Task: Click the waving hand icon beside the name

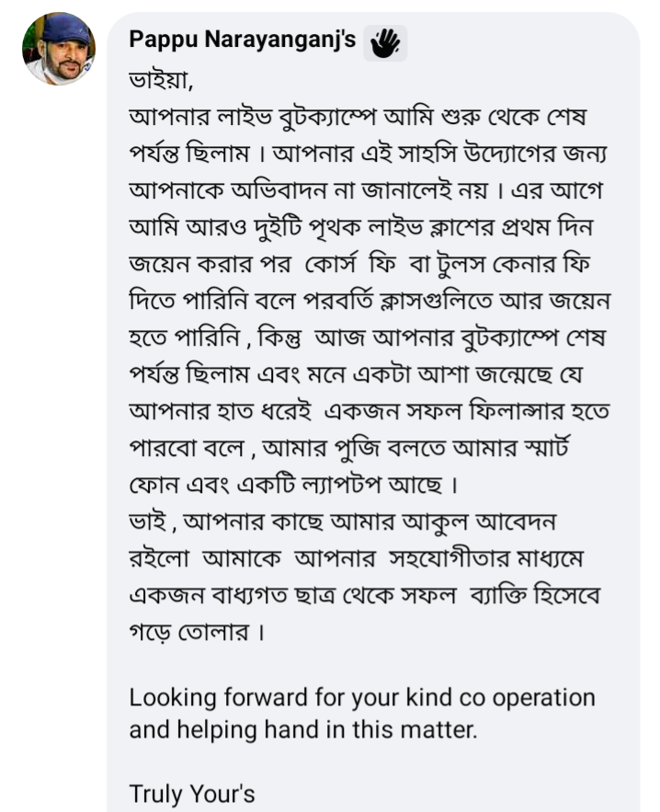Action: click(x=385, y=43)
